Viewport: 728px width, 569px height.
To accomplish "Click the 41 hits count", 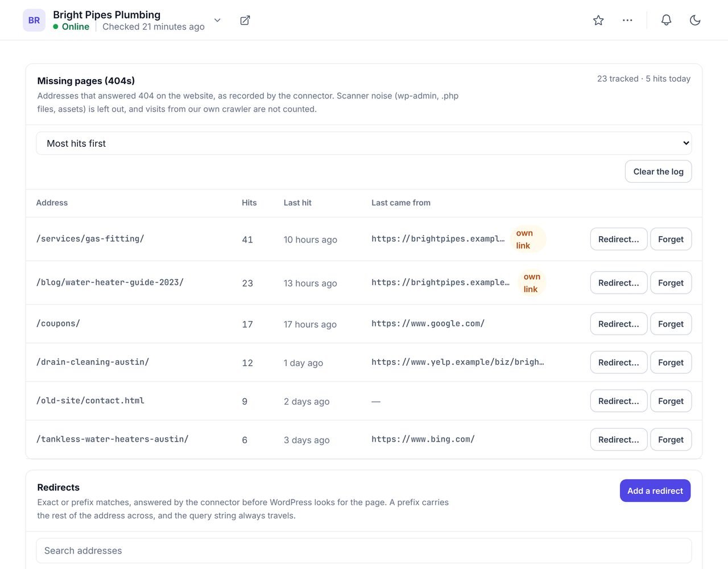I will coord(247,240).
